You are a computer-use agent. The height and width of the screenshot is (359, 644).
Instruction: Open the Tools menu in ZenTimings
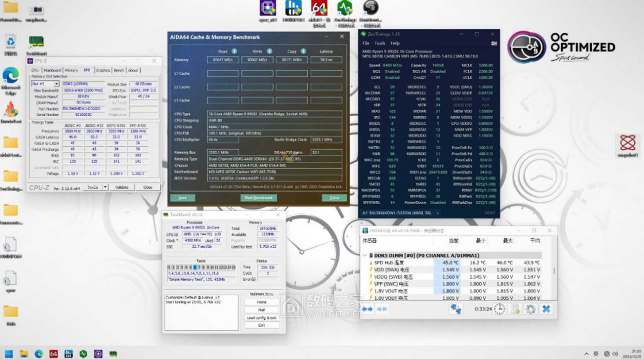tap(380, 43)
